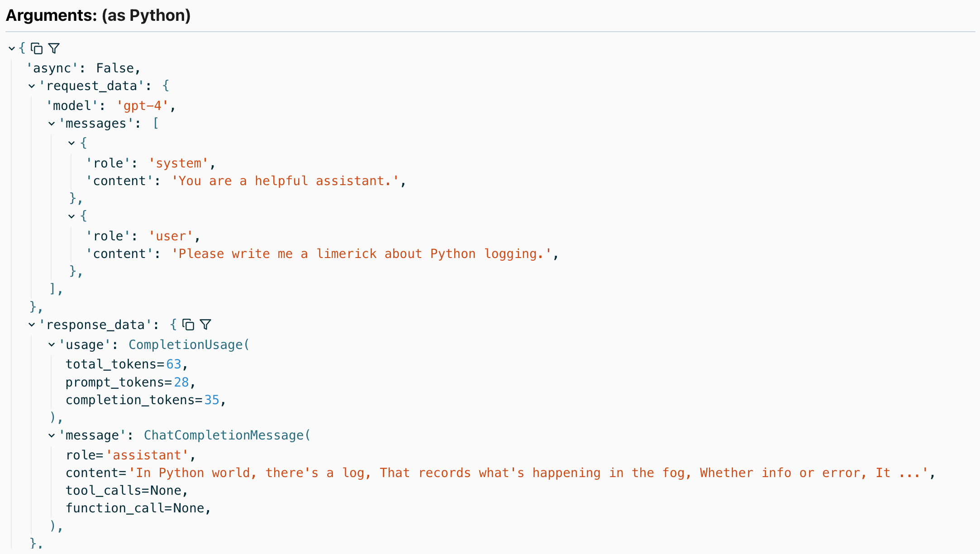Collapse the user message entry
Viewport: 980px width, 554px height.
click(x=71, y=216)
